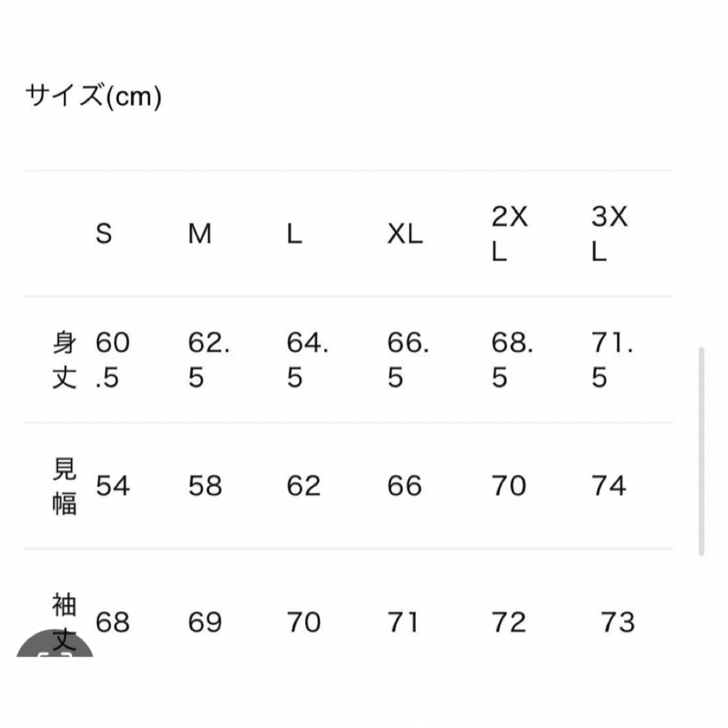This screenshot has height=728, width=728.
Task: Select the XL size column header
Action: 405,233
